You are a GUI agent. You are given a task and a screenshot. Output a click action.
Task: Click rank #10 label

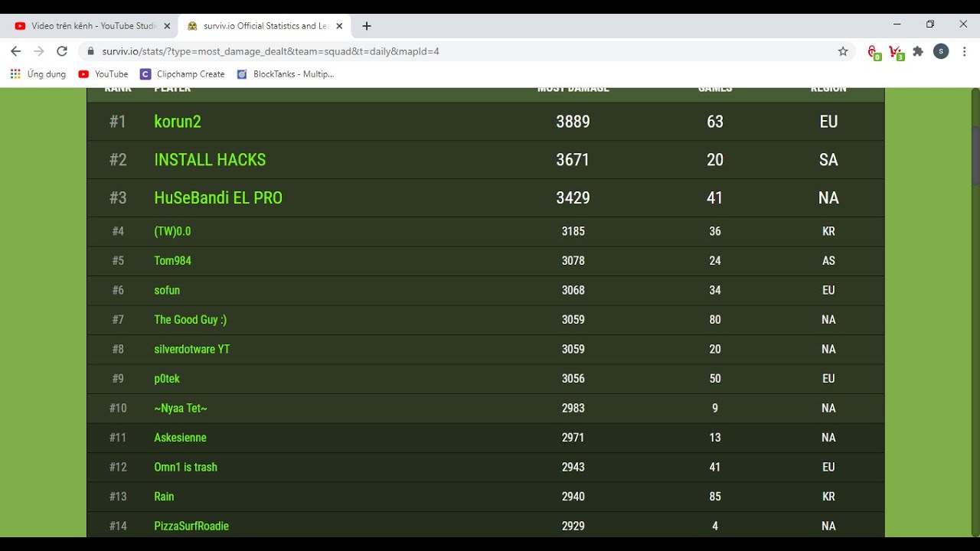coord(118,408)
